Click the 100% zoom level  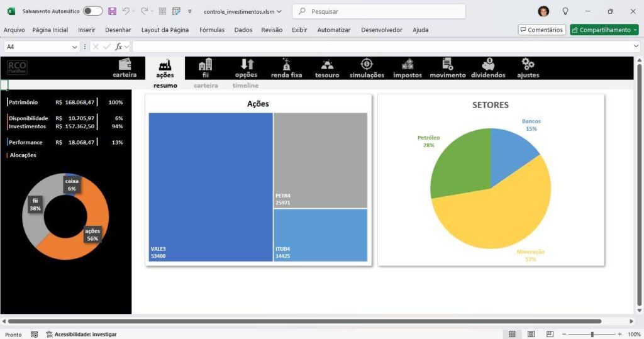(x=634, y=335)
